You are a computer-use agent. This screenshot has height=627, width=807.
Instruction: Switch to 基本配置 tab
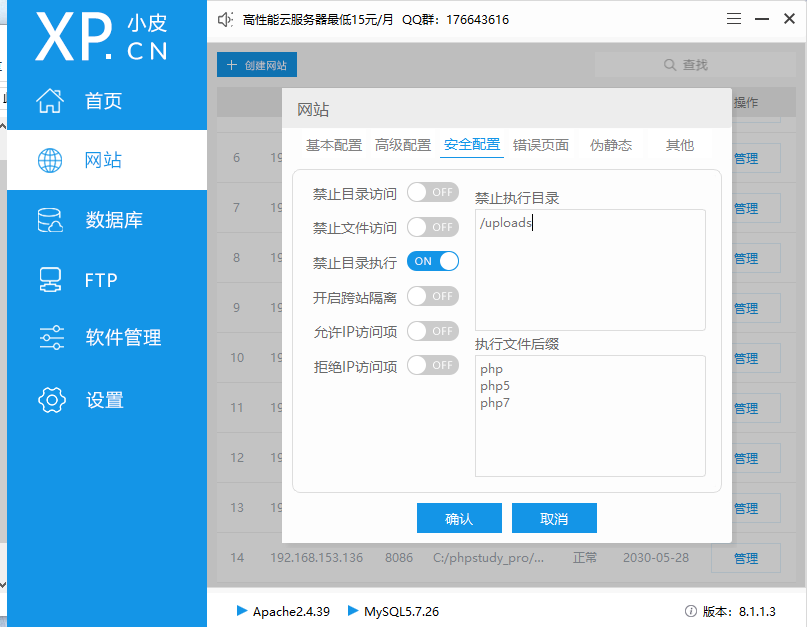pos(334,145)
